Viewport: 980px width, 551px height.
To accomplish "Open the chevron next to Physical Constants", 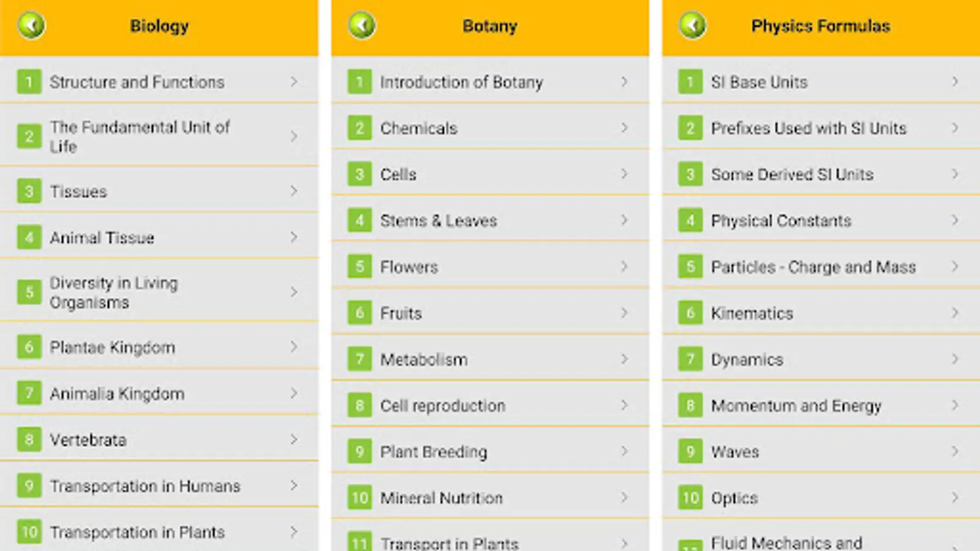I will point(955,220).
